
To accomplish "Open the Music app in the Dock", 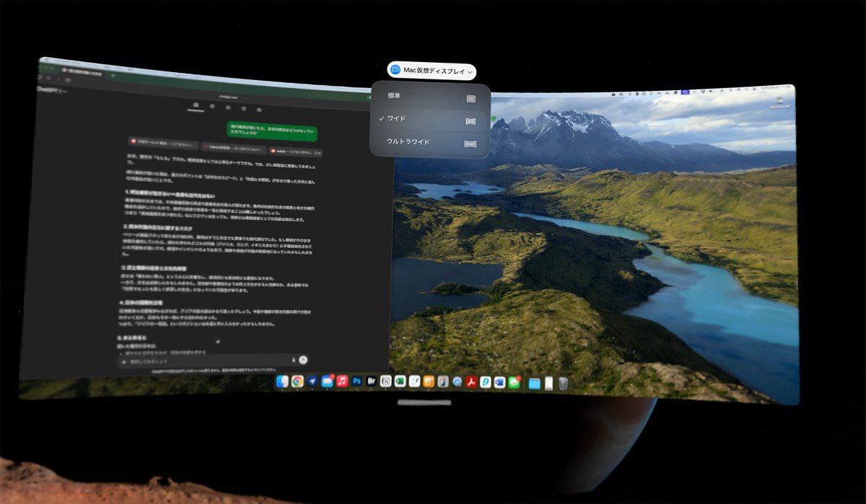I will (x=342, y=382).
